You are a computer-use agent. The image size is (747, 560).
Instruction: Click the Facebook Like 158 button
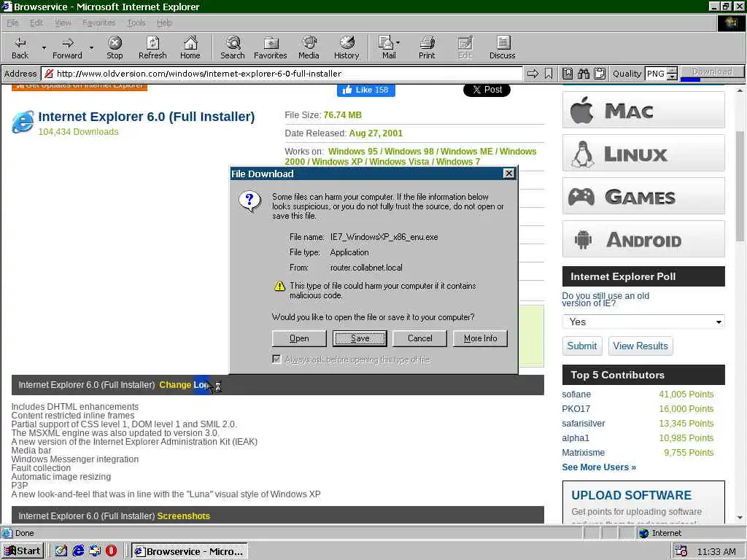click(x=366, y=90)
